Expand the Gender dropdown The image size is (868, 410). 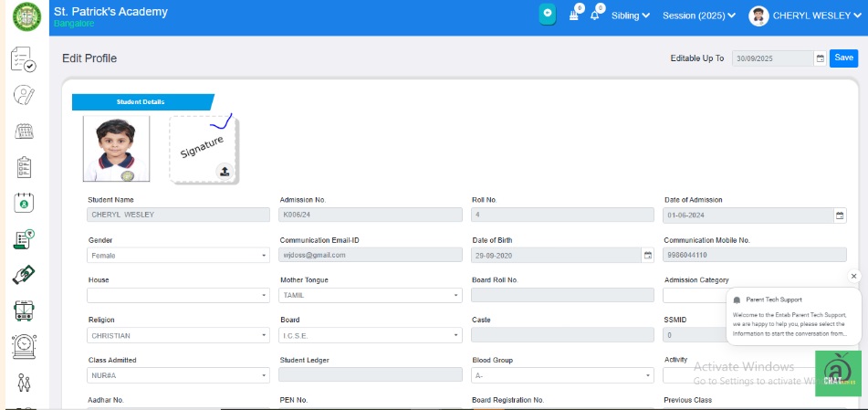(178, 256)
